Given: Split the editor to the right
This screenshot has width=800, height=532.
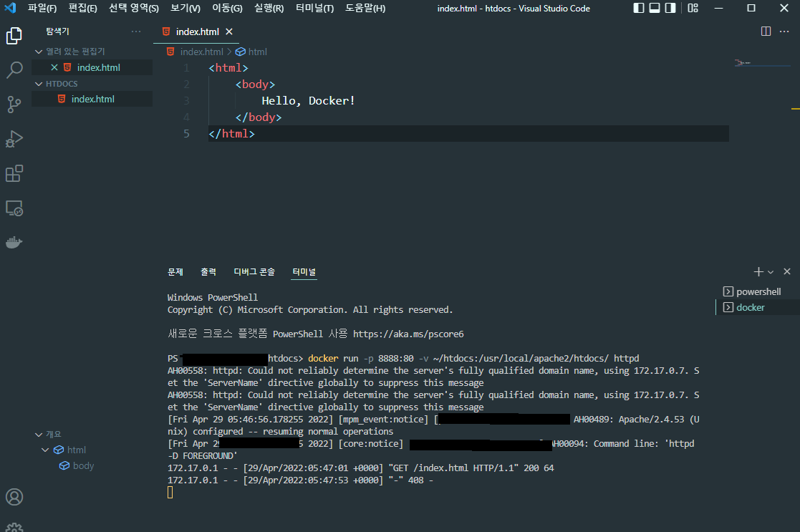Looking at the screenshot, I should pyautogui.click(x=766, y=31).
